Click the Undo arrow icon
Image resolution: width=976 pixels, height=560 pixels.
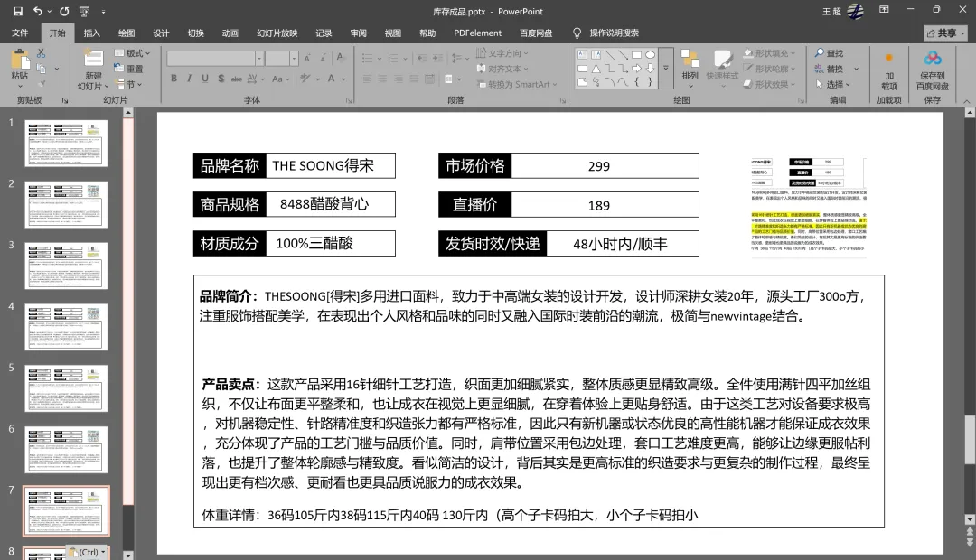click(x=38, y=11)
